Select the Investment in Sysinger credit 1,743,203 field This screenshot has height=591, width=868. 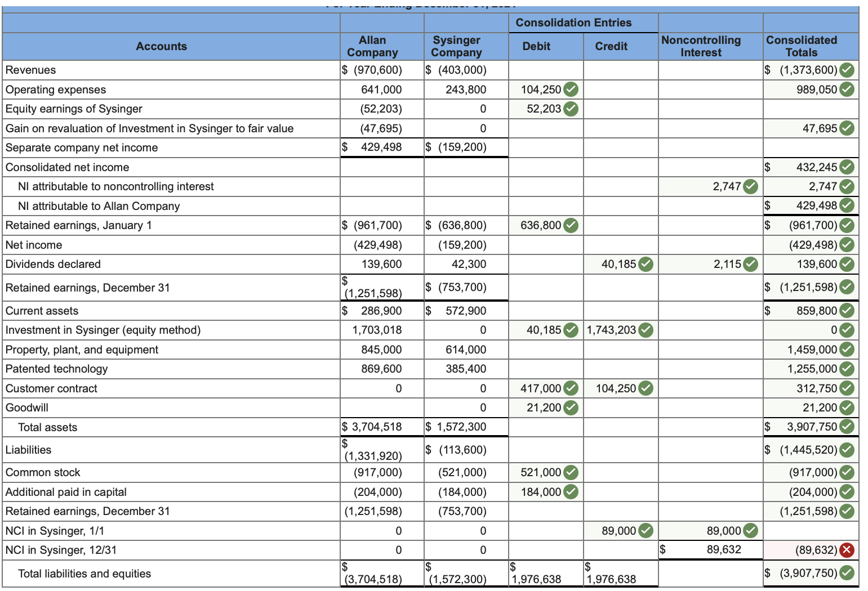(620, 330)
